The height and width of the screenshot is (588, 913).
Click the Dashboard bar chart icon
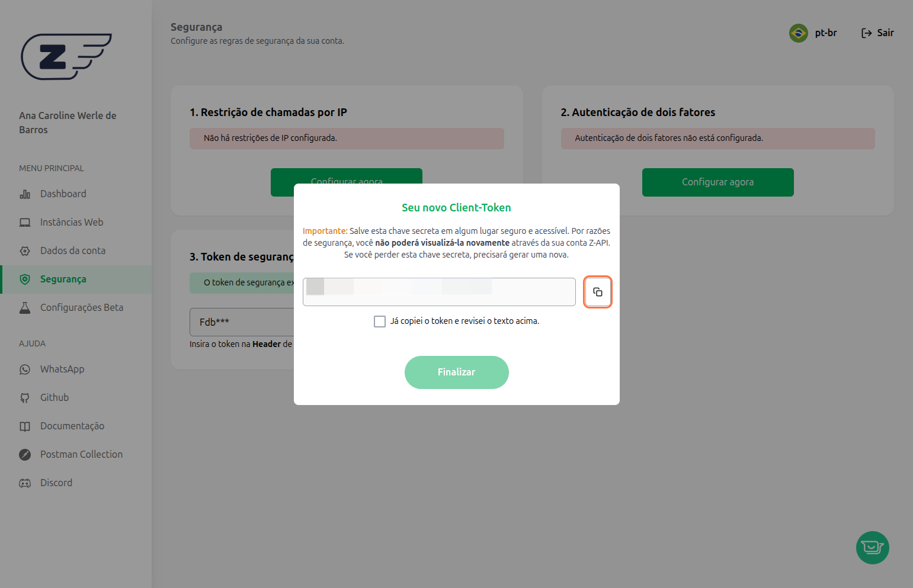25,194
